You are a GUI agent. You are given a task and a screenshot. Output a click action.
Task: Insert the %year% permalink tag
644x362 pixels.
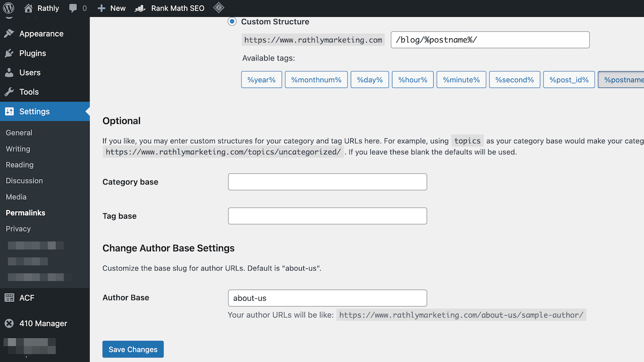261,79
